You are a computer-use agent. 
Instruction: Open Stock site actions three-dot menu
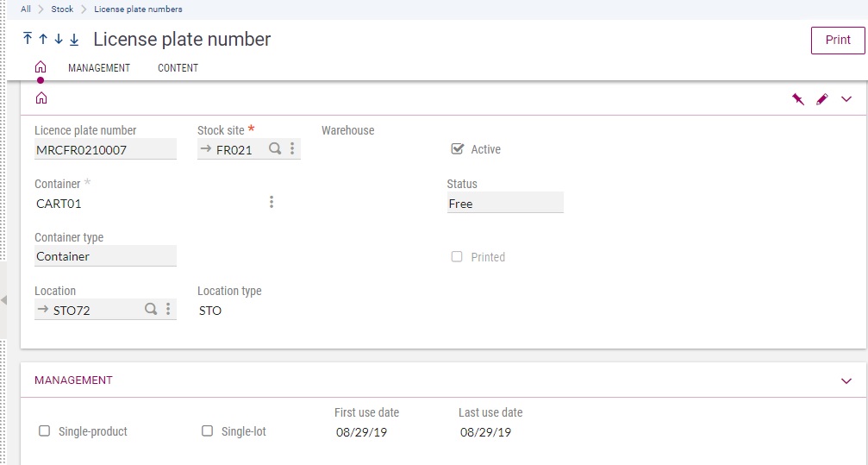[x=292, y=148]
